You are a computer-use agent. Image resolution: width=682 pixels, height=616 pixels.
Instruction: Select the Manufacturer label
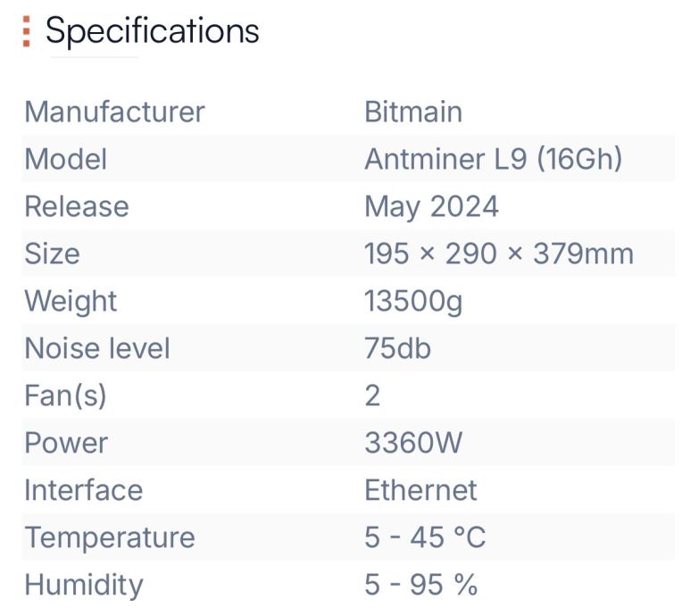coord(114,112)
